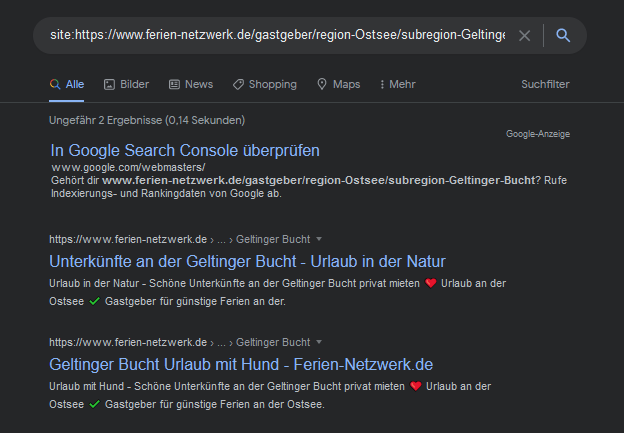Click the www.google.com/webmasters/ URL text
624x433 pixels.
coord(128,167)
